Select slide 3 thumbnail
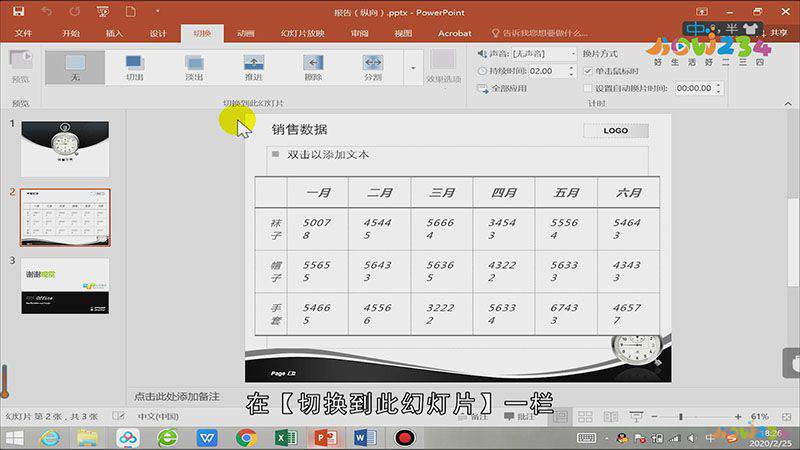 [x=65, y=286]
